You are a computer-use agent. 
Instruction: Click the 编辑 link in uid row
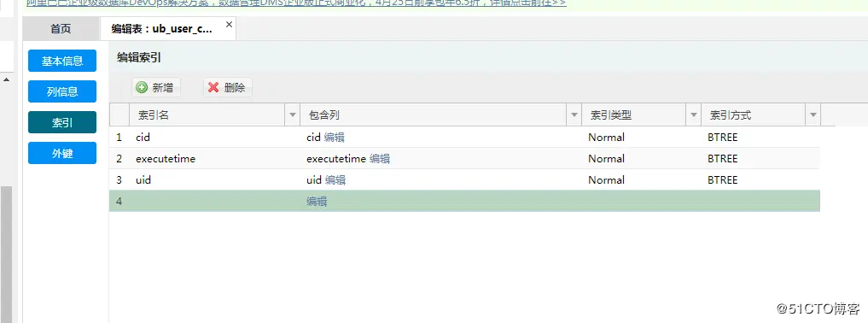[335, 180]
